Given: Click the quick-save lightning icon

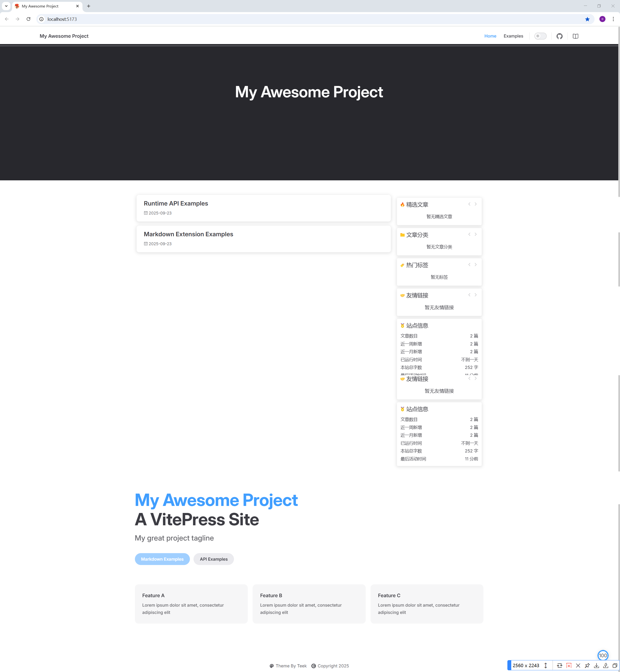Looking at the screenshot, I should [x=605, y=666].
